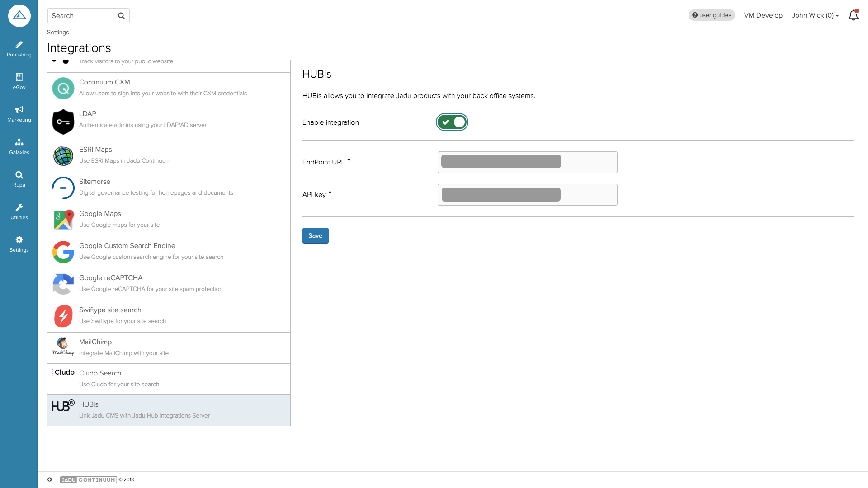The image size is (868, 488).
Task: Expand the John Wick user dropdown
Action: point(815,15)
